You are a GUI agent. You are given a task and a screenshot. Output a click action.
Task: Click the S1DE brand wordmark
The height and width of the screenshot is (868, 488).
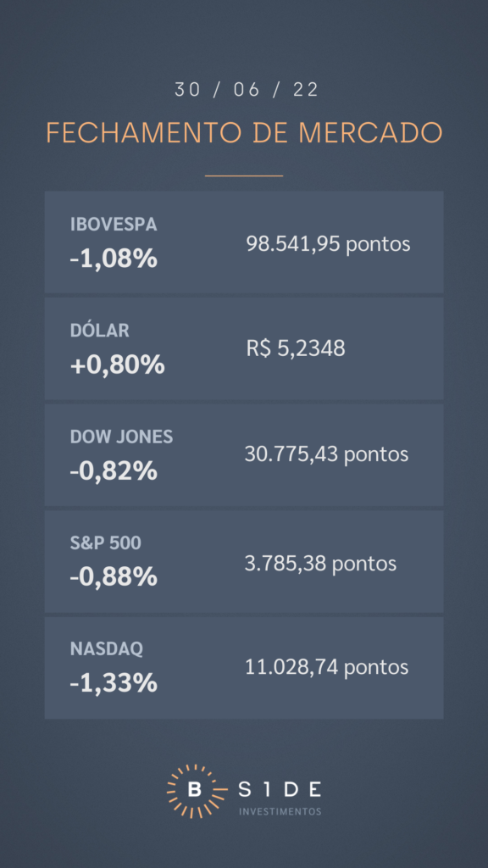pos(280,790)
